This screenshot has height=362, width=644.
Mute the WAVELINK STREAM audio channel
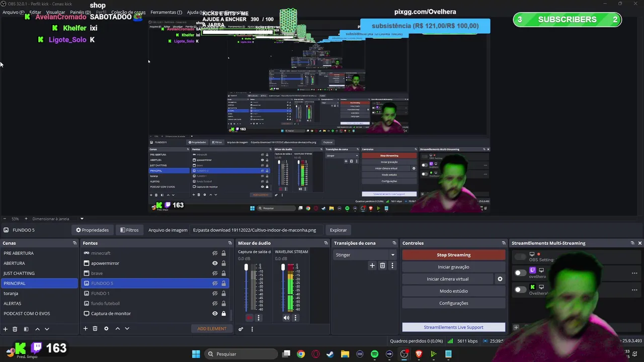click(286, 318)
